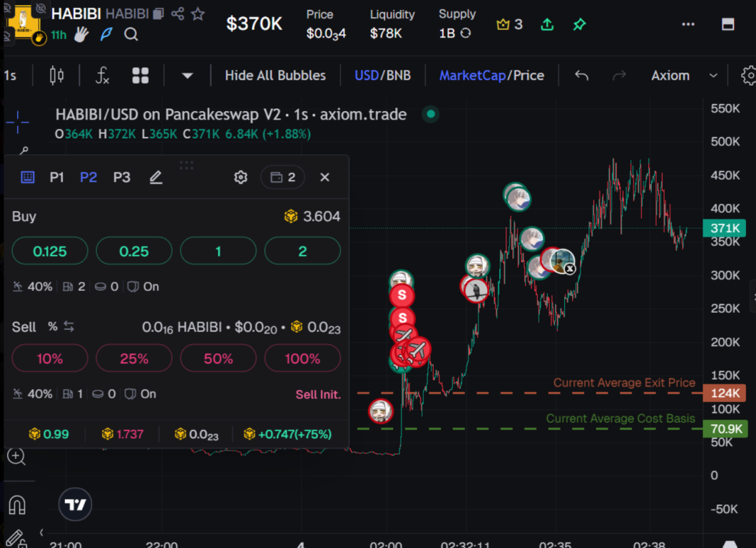
Task: Swap sell percent mode arrows
Action: pyautogui.click(x=69, y=327)
